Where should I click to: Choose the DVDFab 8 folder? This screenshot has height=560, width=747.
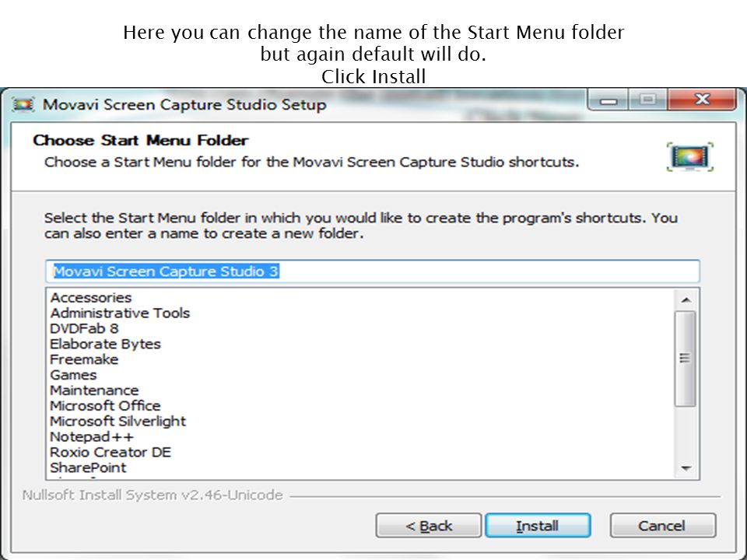coord(84,328)
